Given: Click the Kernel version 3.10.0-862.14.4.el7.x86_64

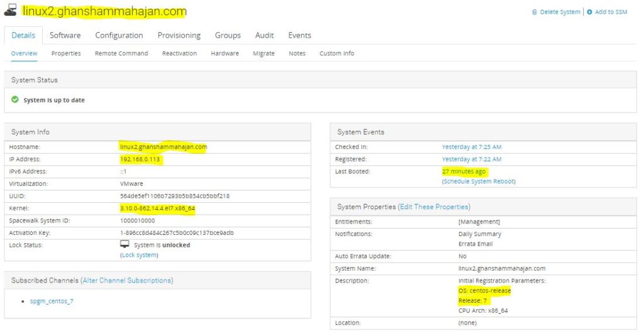Looking at the screenshot, I should click(157, 209).
